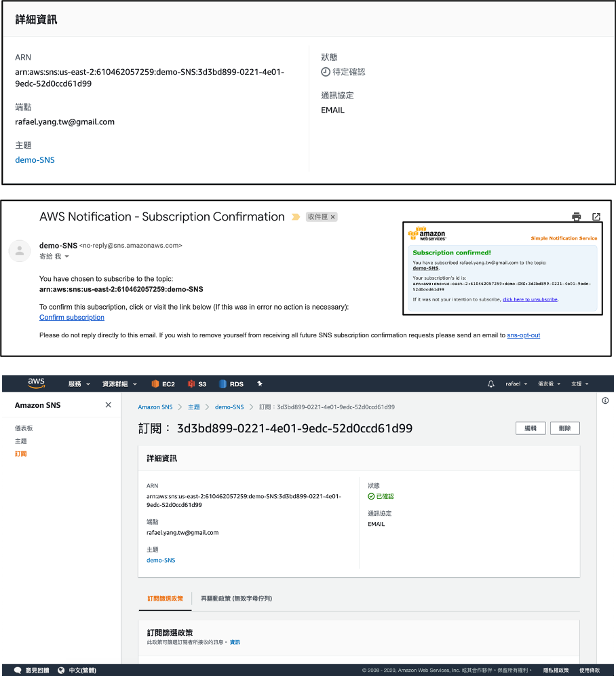Screen dimensions: 616x676
Task: Switch to 再驅動政策 redrive policy tab
Action: 236,599
